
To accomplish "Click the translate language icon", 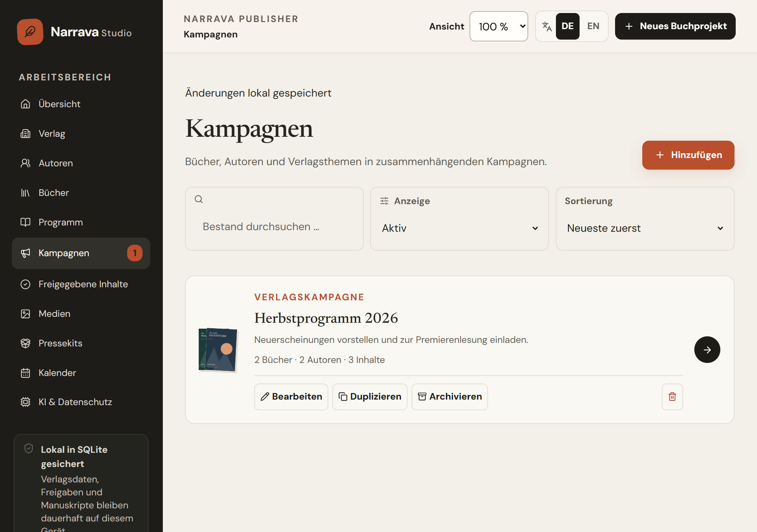I will (546, 26).
